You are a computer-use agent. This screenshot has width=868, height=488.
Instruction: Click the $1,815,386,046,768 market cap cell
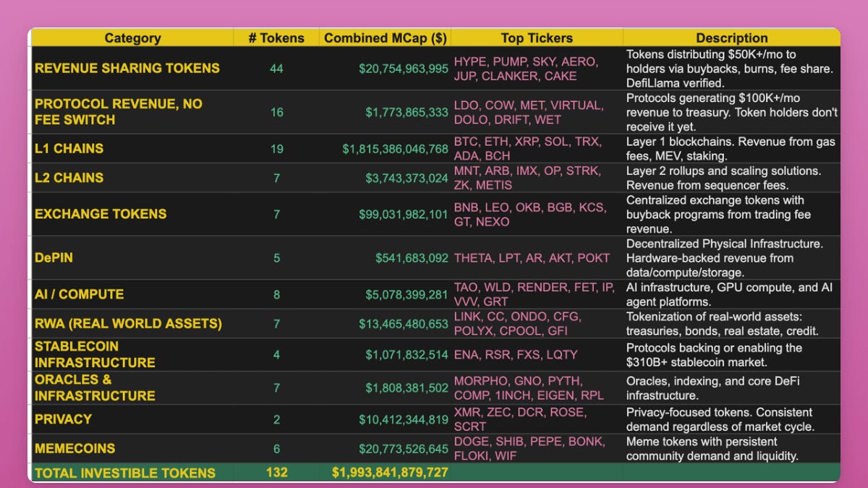click(385, 148)
